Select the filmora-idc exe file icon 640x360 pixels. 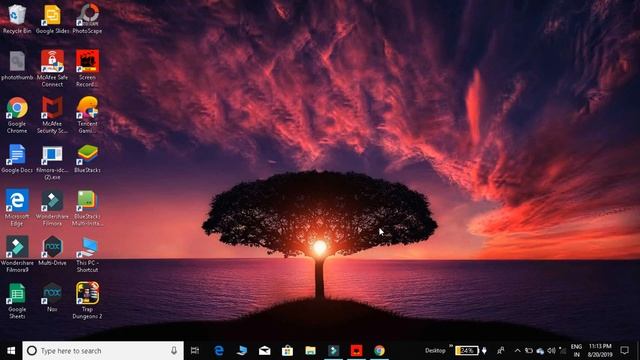point(52,162)
